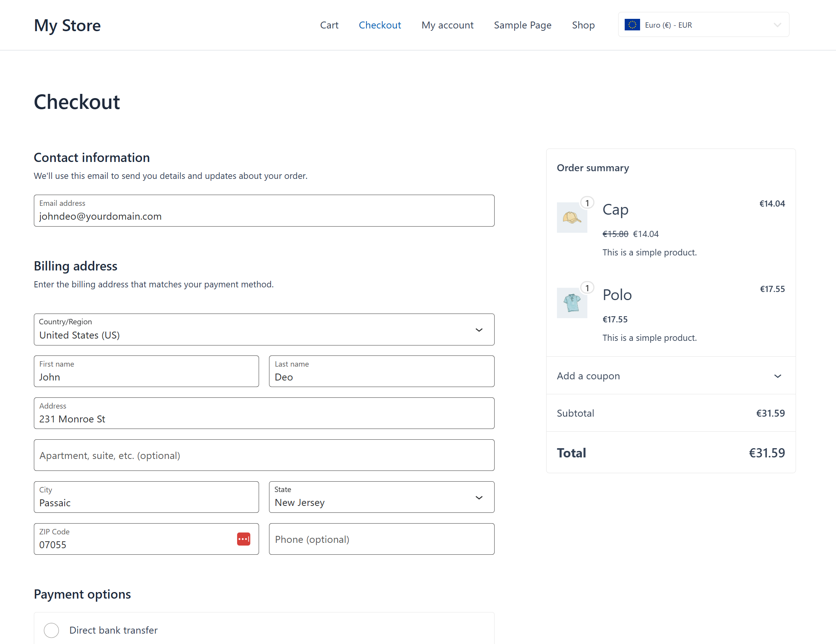The height and width of the screenshot is (644, 836).
Task: Click the Polo shirt product thumbnail
Action: (572, 303)
